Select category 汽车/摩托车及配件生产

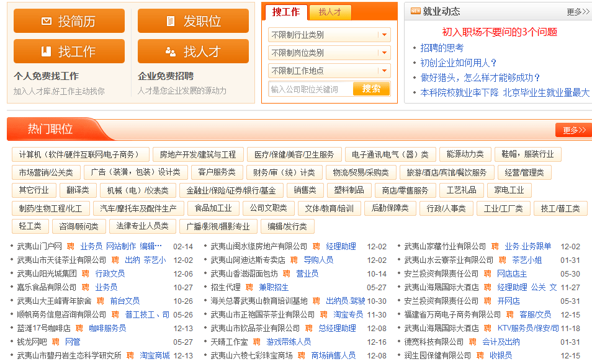(138, 208)
